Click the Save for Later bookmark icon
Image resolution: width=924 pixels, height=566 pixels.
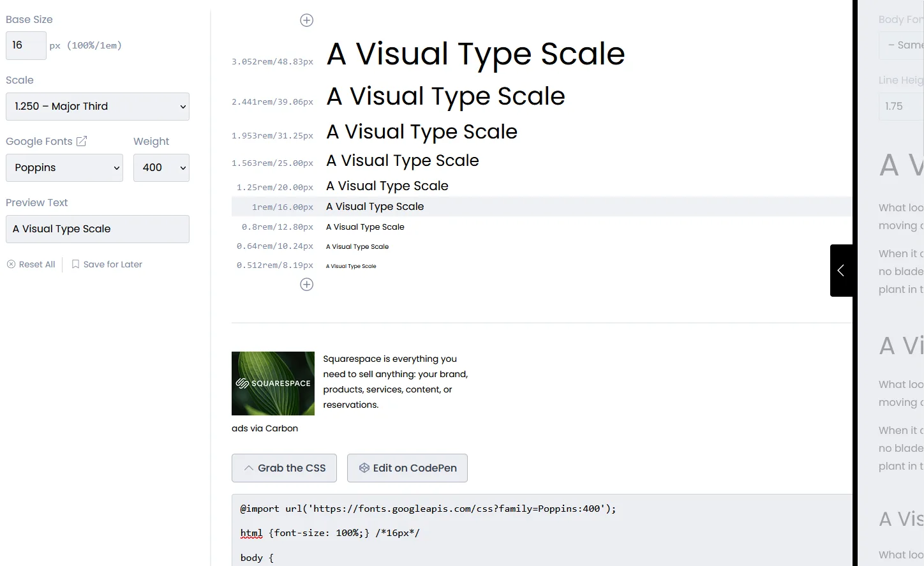[x=75, y=264]
